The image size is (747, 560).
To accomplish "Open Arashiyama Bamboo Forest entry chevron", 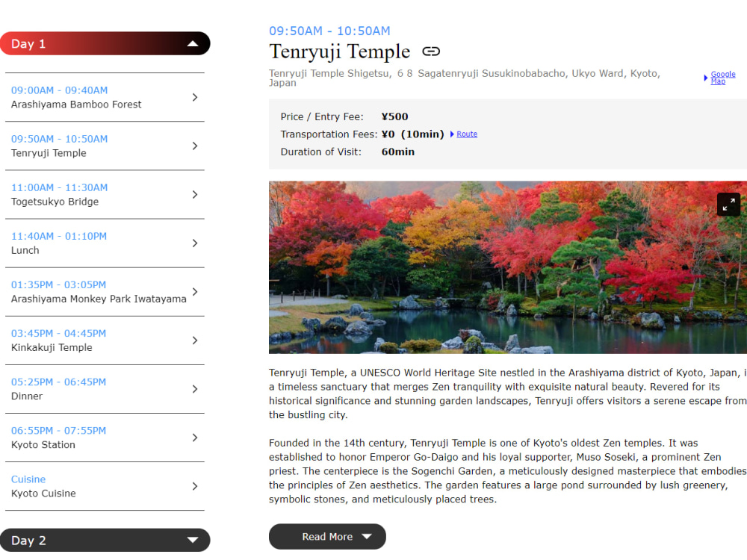I will tap(194, 97).
